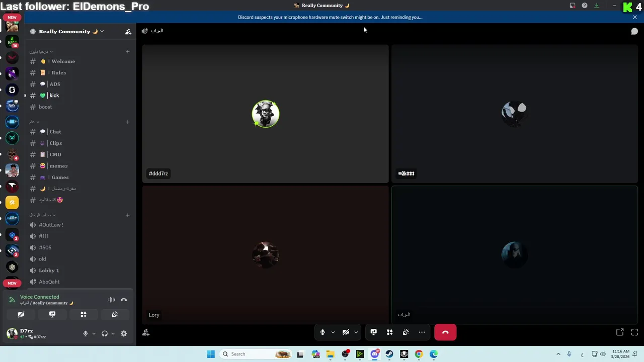Click the Voice Connected status text
The width and height of the screenshot is (644, 362).
coord(39,297)
